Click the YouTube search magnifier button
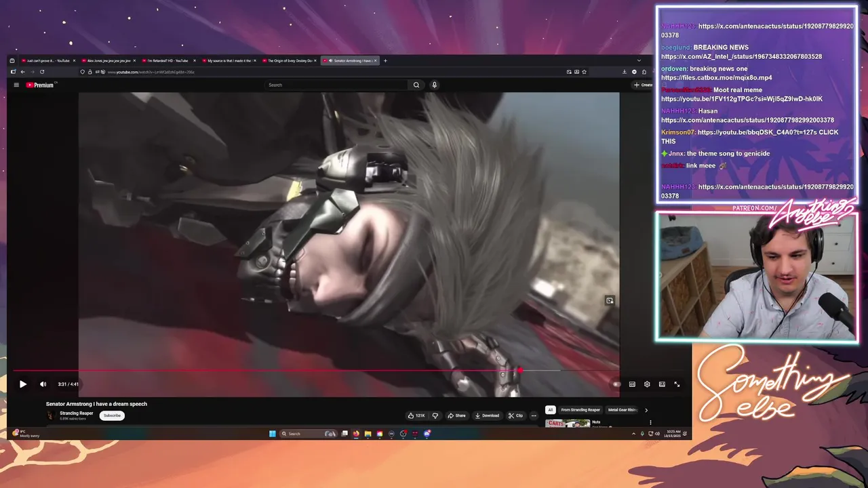 (x=416, y=85)
